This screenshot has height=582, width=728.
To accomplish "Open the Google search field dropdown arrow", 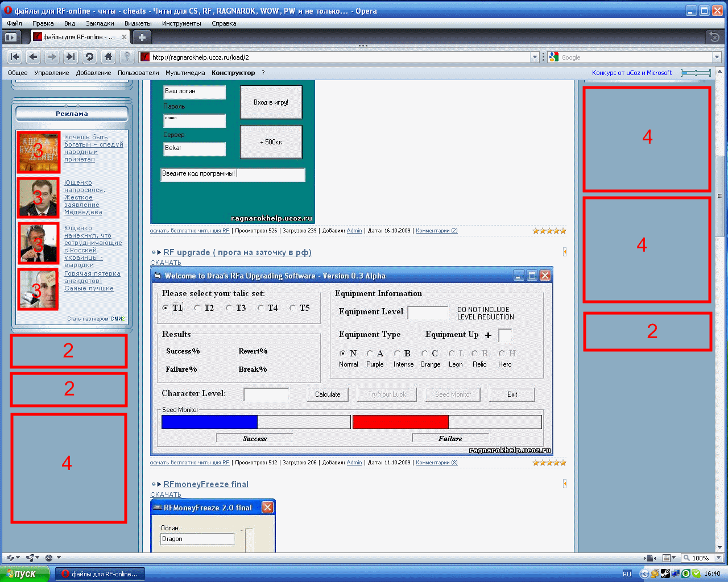I will (717, 57).
